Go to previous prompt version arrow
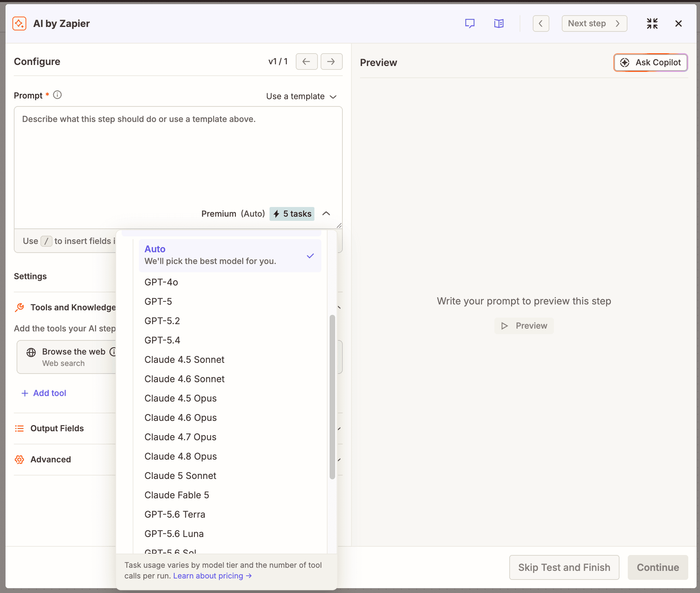 (306, 62)
